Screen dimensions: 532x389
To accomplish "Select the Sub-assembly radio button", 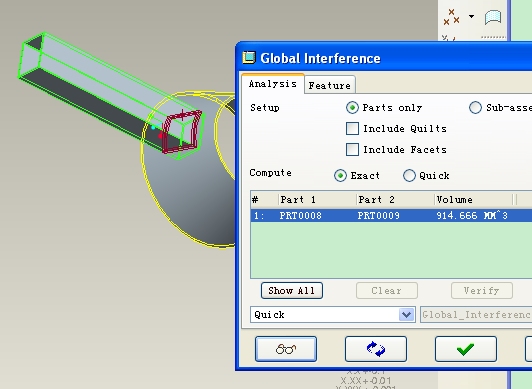I will (x=475, y=108).
